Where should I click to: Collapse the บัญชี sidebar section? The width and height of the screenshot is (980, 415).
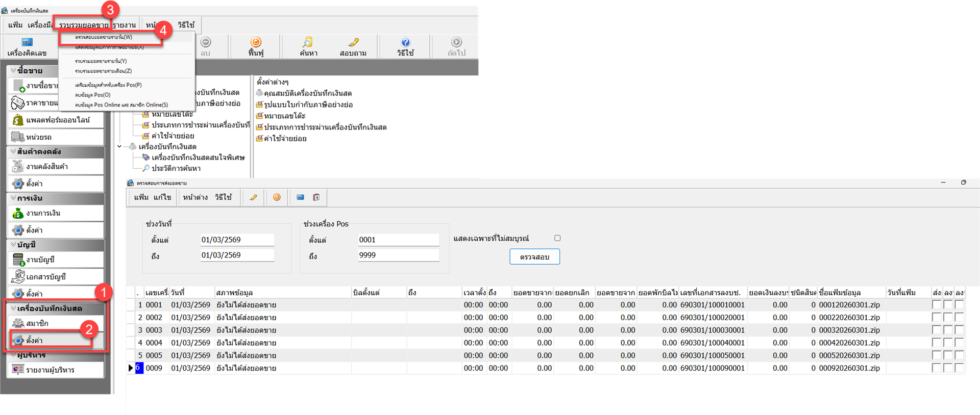(13, 245)
